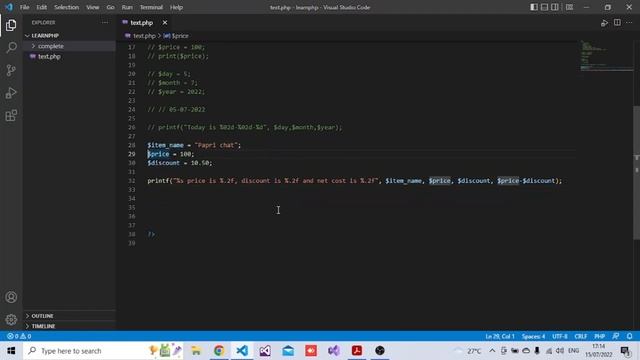Open notifications bell in status bar
640x360 pixels.
(629, 336)
